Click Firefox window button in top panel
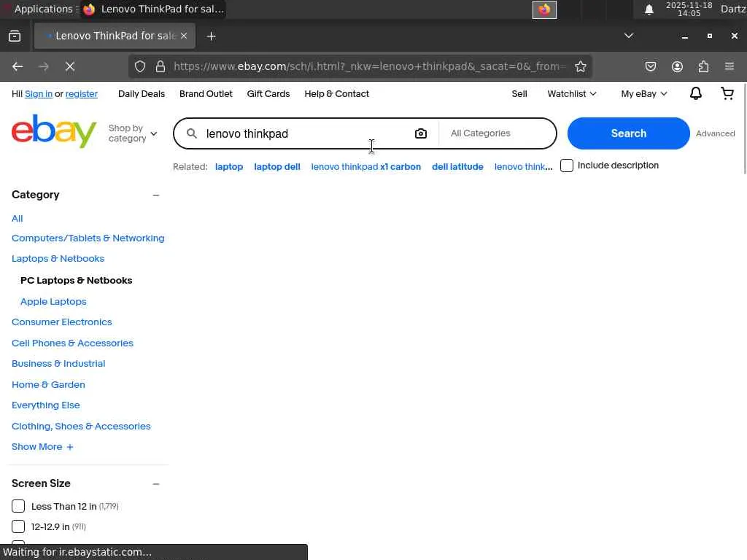The height and width of the screenshot is (560, 747). click(x=544, y=9)
